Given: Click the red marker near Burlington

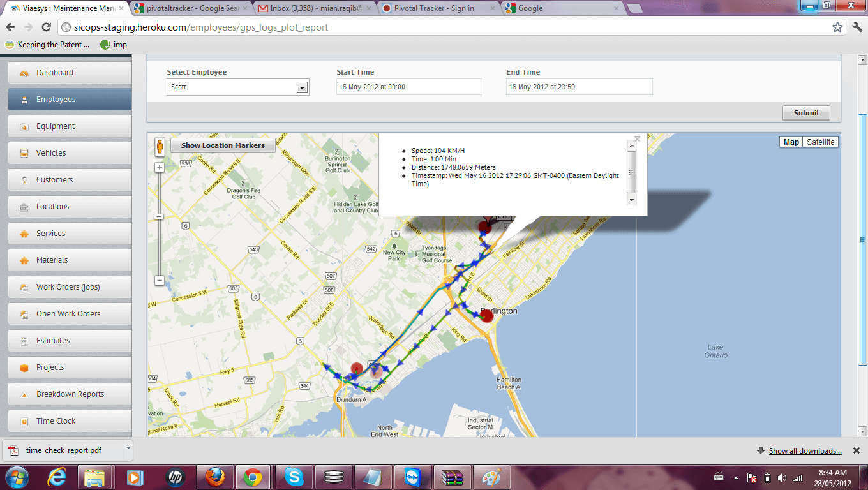Looking at the screenshot, I should (487, 316).
